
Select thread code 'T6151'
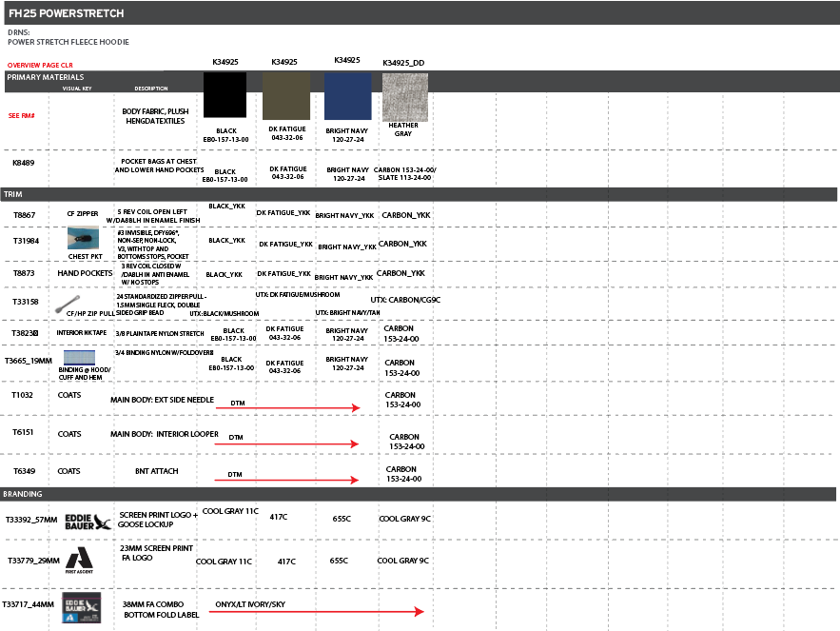coord(23,432)
